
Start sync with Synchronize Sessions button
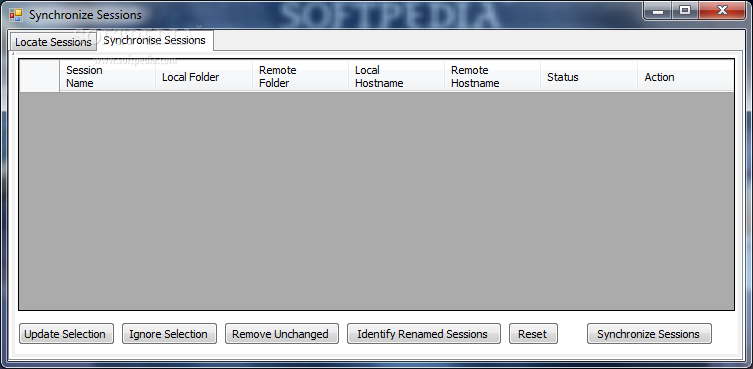coord(649,334)
